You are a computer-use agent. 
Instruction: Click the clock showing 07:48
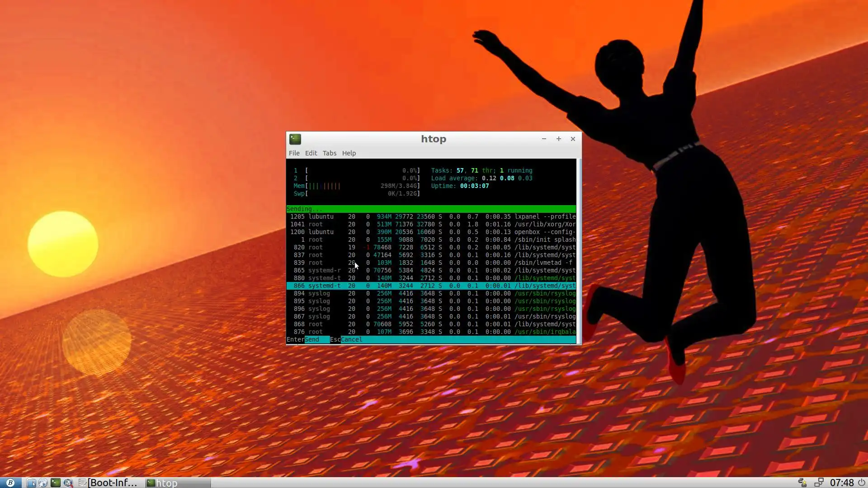[x=841, y=483]
